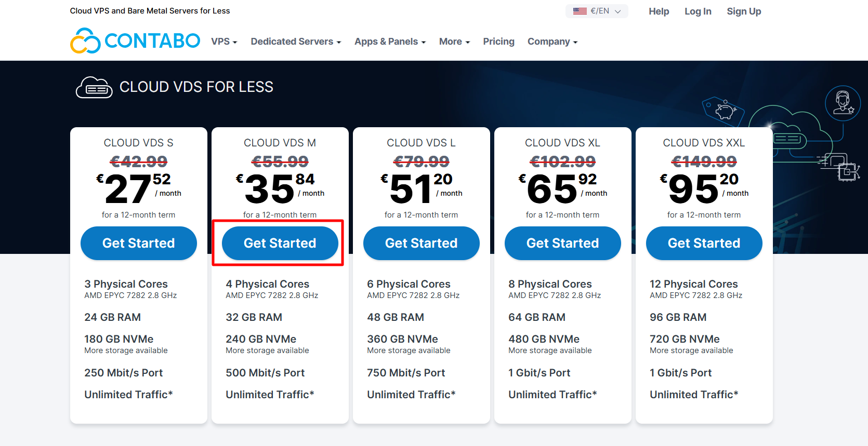Go to Log In
The image size is (868, 446).
tap(698, 11)
